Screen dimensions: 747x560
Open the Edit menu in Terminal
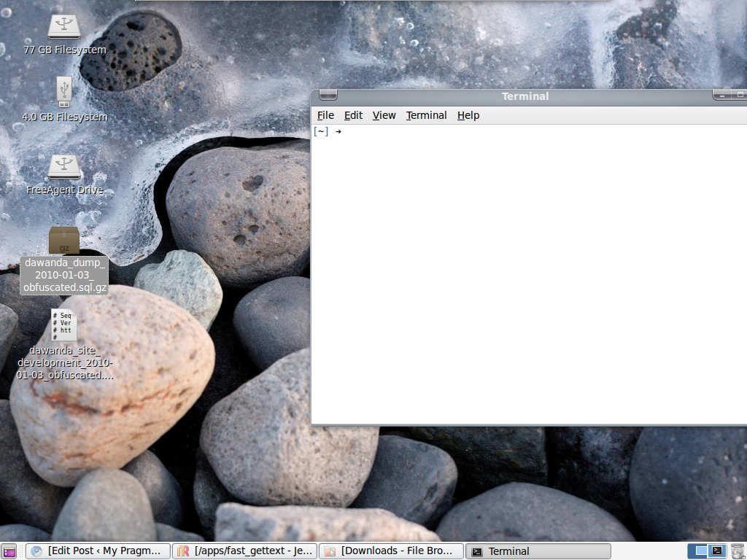point(353,115)
